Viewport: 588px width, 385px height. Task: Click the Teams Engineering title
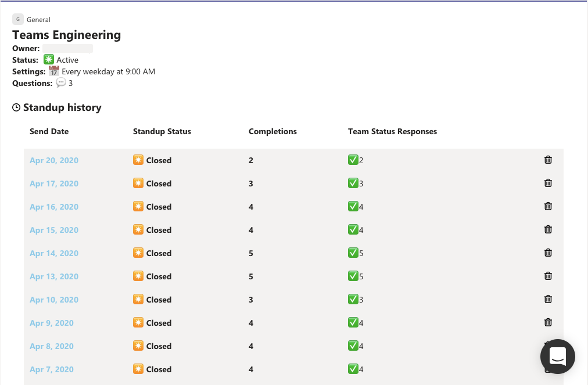[x=67, y=35]
